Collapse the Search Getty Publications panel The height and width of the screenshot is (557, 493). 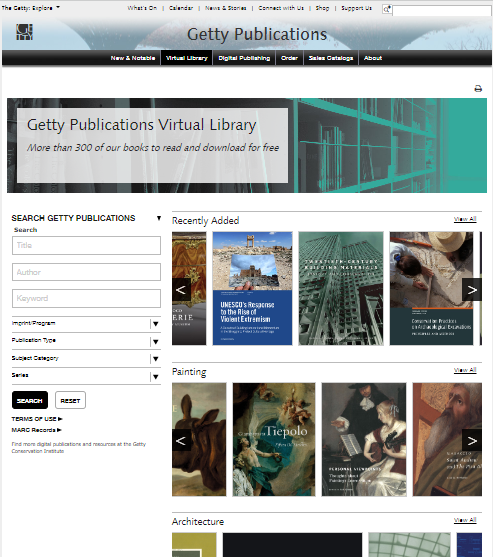coord(159,218)
